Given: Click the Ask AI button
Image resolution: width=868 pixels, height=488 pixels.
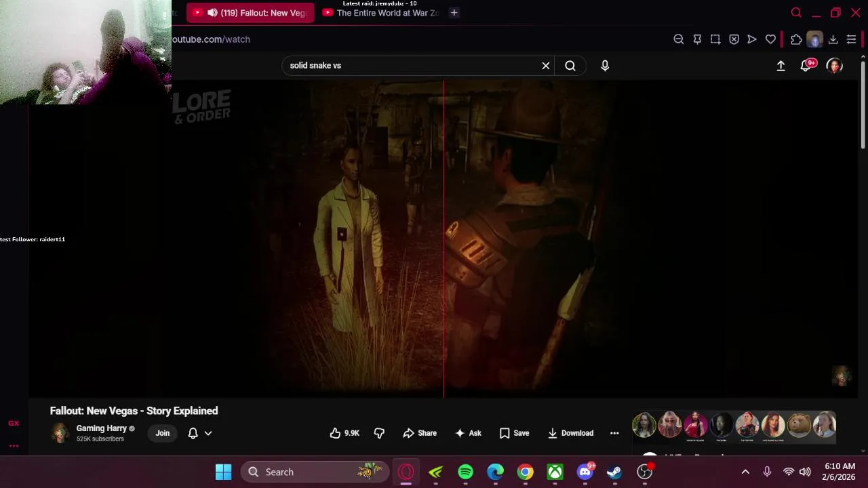Looking at the screenshot, I should (x=468, y=433).
